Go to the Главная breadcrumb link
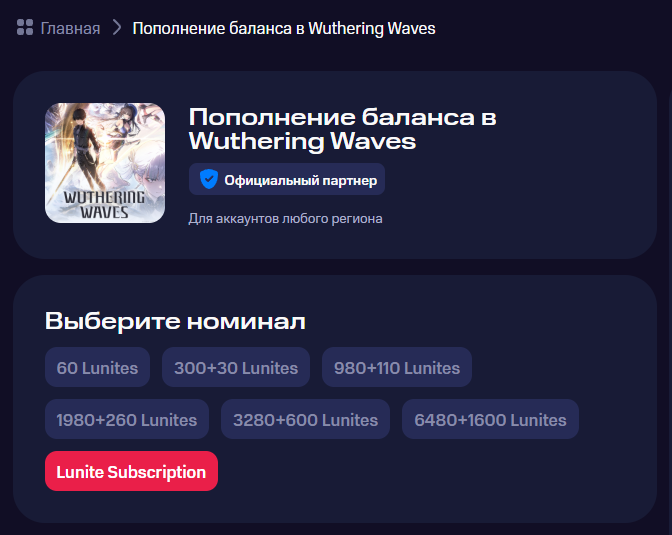The width and height of the screenshot is (672, 535). click(70, 28)
